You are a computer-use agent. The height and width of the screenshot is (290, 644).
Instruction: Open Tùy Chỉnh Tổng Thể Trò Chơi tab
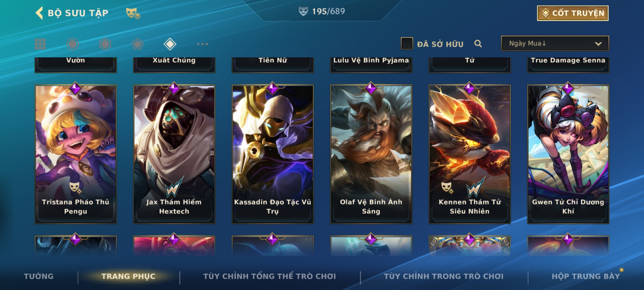point(269,276)
